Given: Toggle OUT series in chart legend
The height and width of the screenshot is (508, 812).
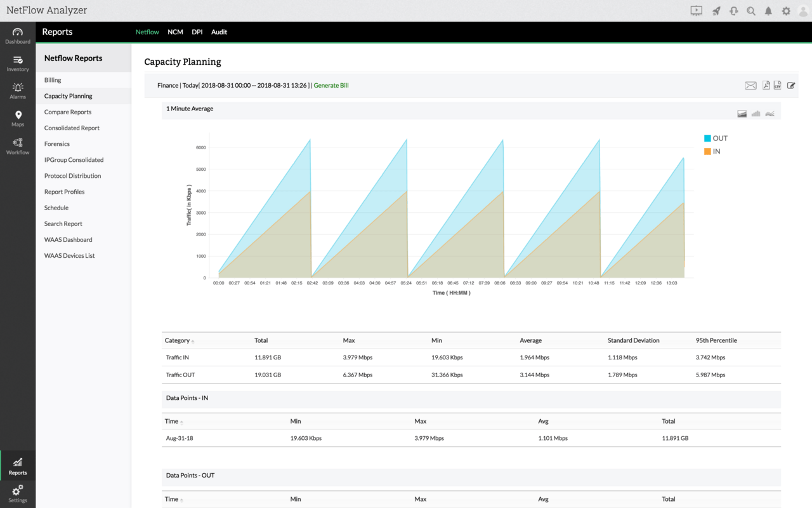Looking at the screenshot, I should (716, 138).
